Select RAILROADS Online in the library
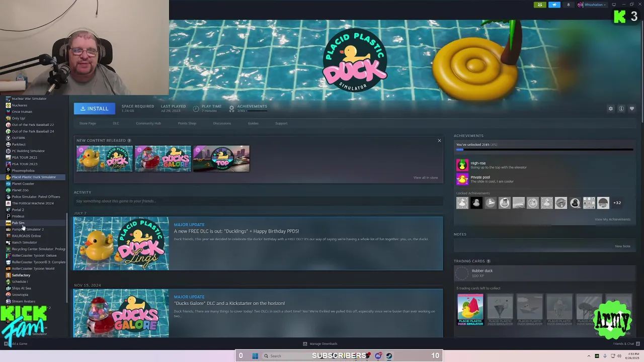This screenshot has height=362, width=644. pyautogui.click(x=26, y=236)
